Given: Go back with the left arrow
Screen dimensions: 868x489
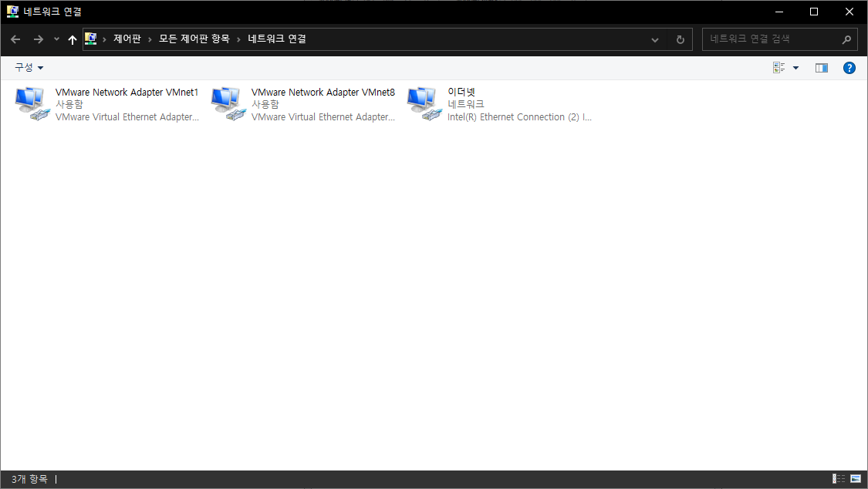Looking at the screenshot, I should [x=15, y=39].
